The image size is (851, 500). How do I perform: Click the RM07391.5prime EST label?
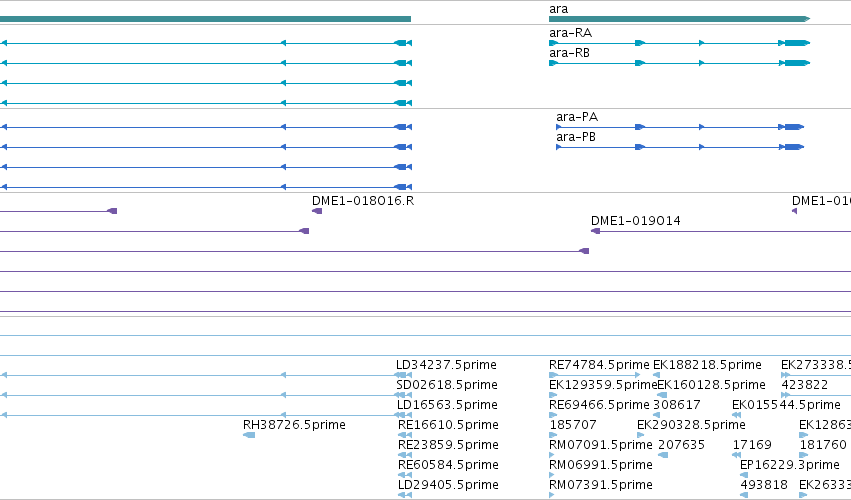coord(601,485)
